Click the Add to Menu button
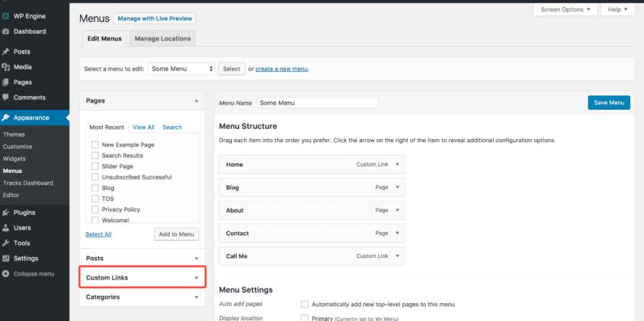This screenshot has height=321, width=644. pyautogui.click(x=177, y=234)
